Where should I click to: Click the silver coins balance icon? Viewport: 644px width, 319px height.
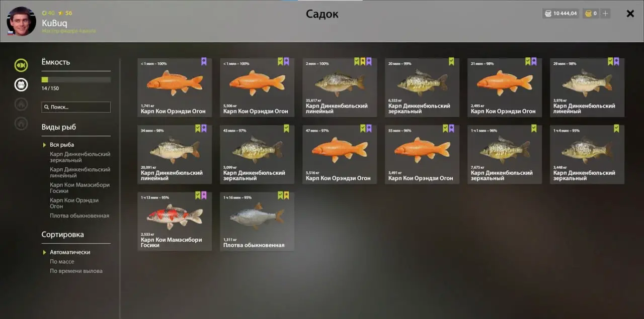click(x=548, y=14)
